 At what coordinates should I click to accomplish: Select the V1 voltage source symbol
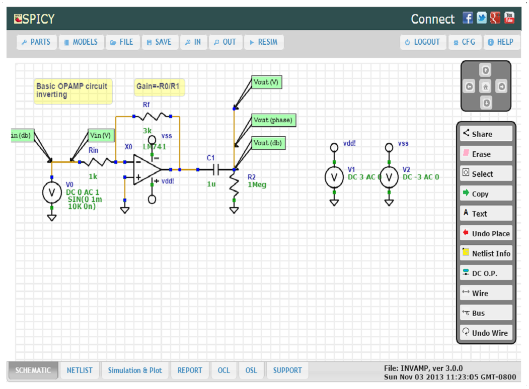point(334,177)
